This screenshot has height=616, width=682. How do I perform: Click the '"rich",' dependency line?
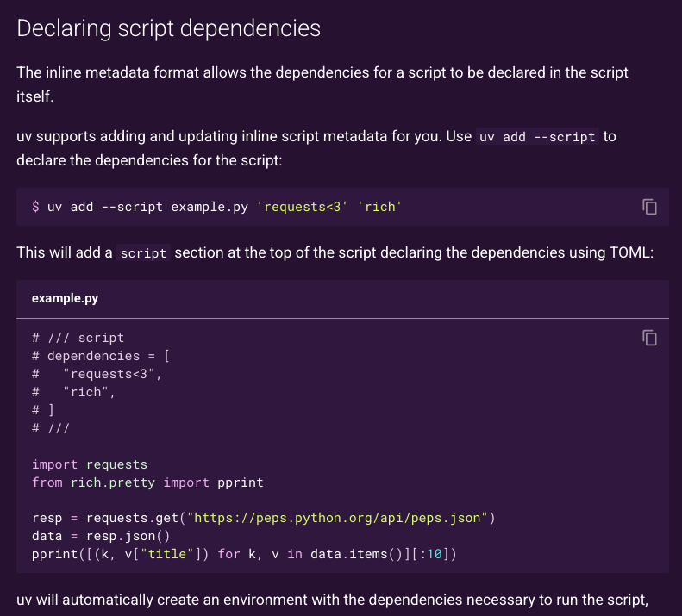[x=73, y=392]
